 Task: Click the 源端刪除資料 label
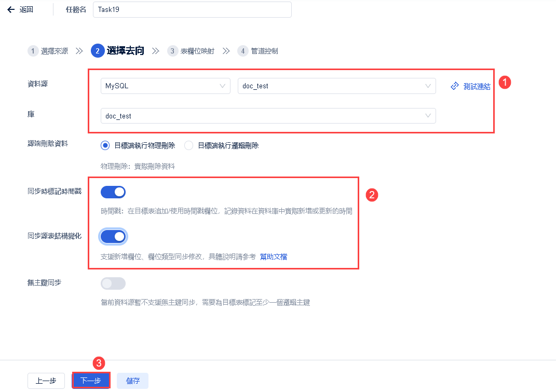tap(48, 144)
